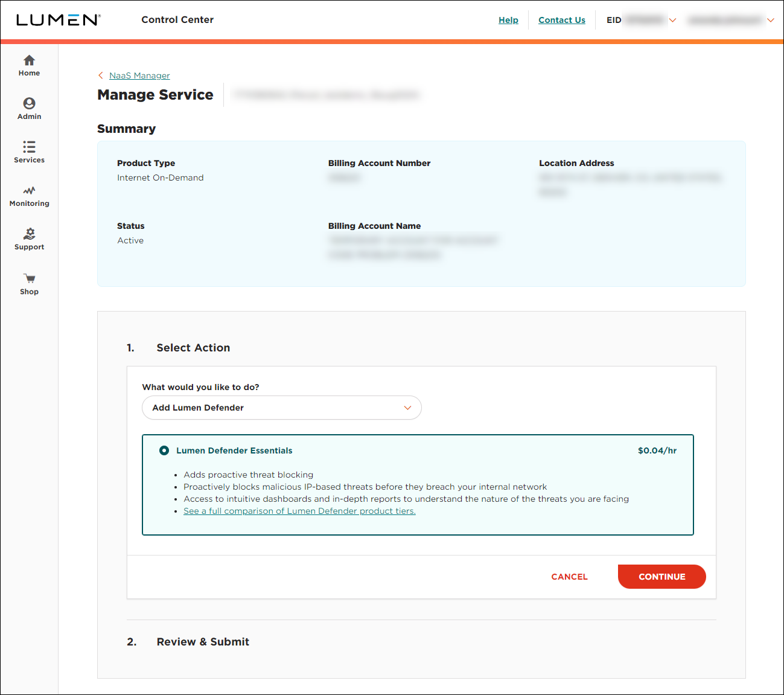Return to NaaS Manager link

coord(139,75)
